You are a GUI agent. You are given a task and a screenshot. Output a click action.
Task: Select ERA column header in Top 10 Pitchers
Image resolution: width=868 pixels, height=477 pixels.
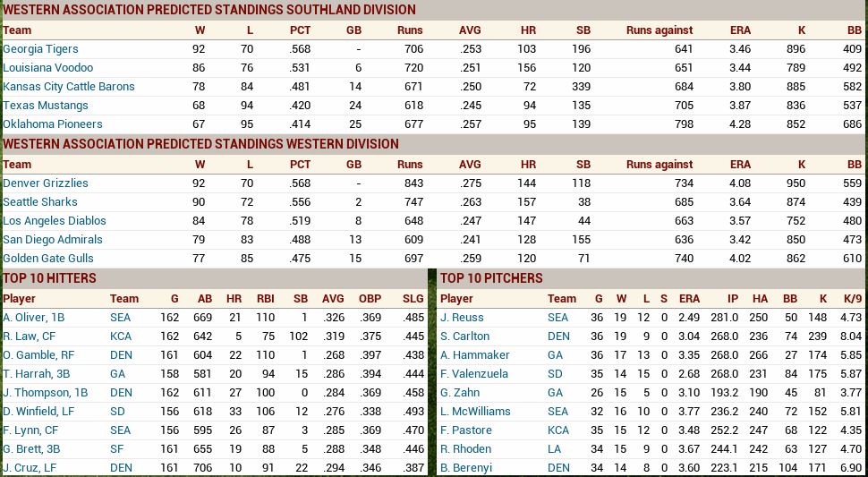coord(689,299)
